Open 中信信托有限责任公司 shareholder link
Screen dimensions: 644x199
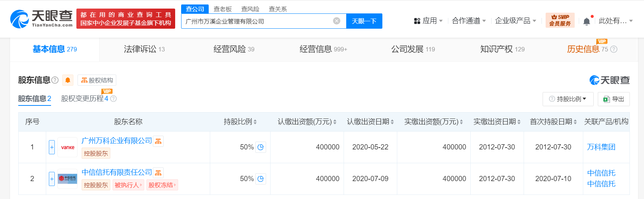click(x=117, y=173)
